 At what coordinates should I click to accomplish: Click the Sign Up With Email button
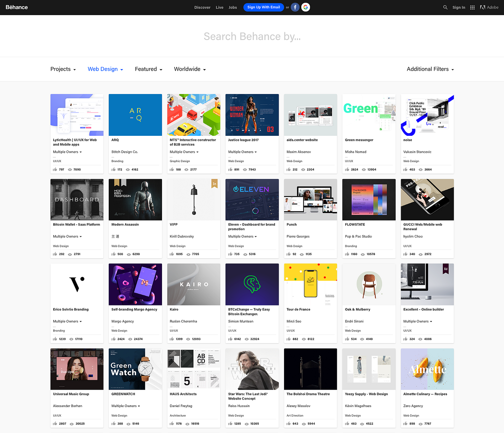click(264, 7)
